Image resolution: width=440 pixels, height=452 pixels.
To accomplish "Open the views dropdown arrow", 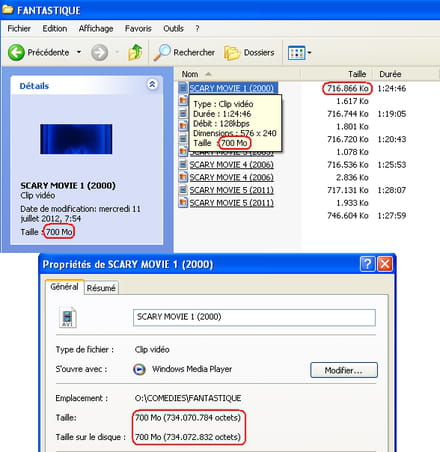I will pos(309,53).
